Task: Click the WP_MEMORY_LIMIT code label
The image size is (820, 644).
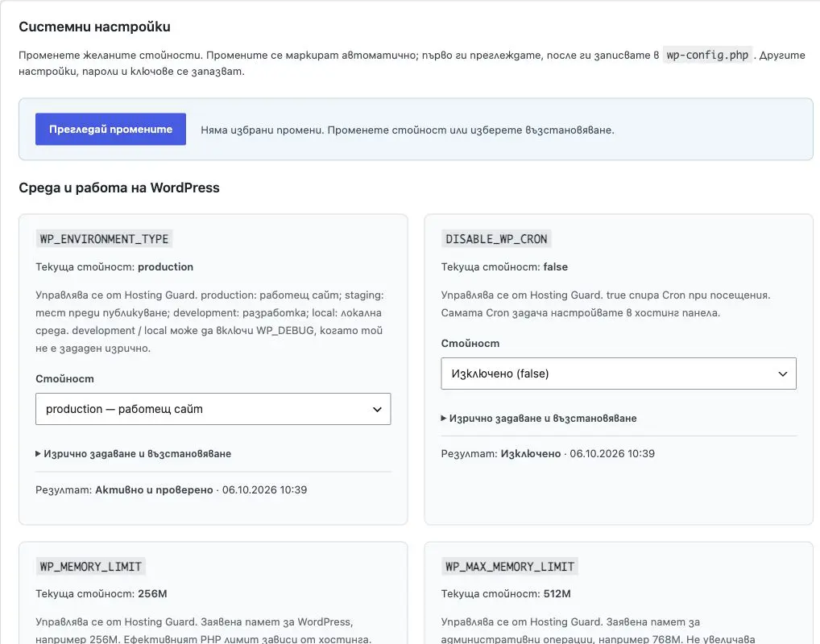Action: 90,567
